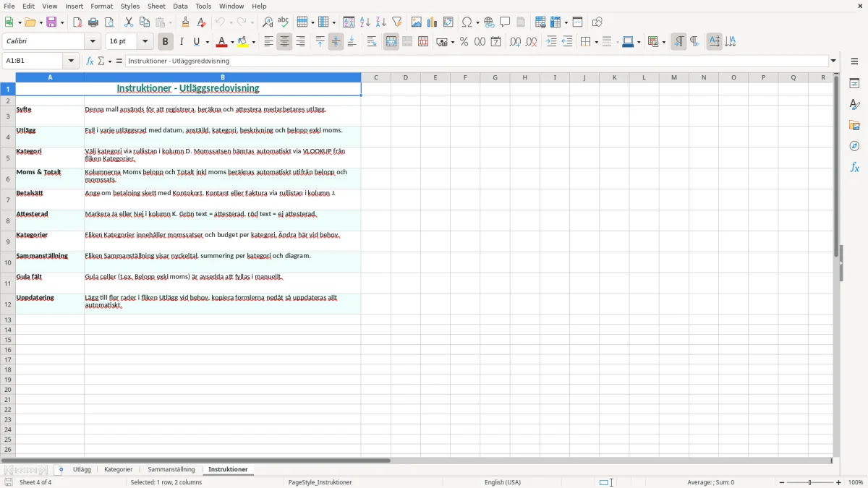Toggle Underline formatting
868x488 pixels.
[196, 42]
